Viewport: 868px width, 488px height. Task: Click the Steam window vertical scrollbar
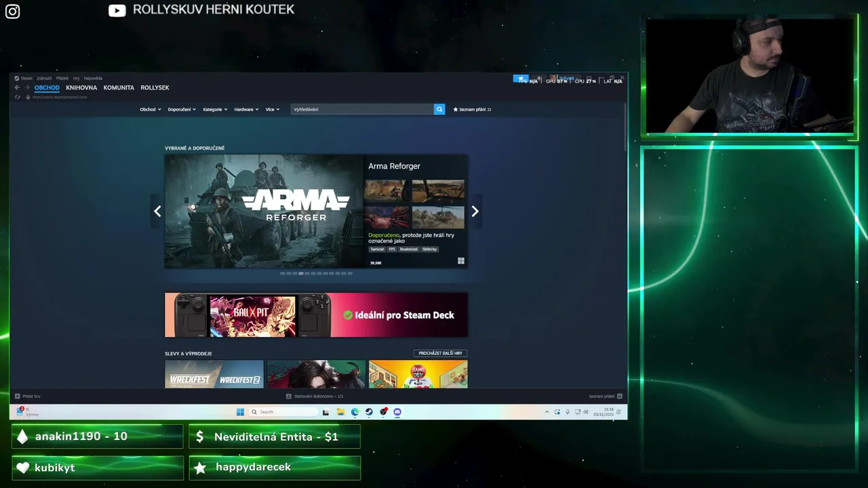tap(625, 126)
